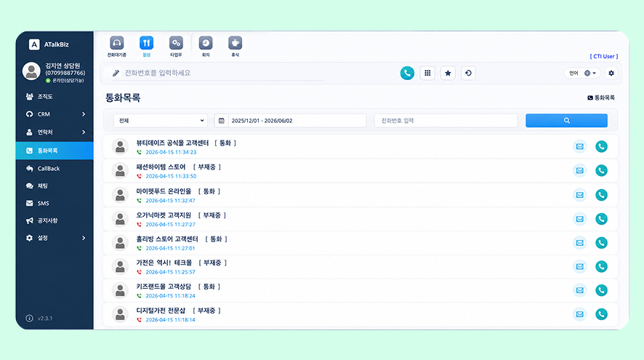Click timestamp 2026-04-15 11:34:23
The image size is (644, 360).
click(x=171, y=152)
